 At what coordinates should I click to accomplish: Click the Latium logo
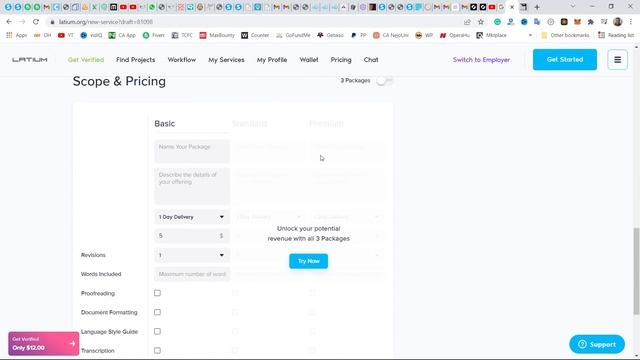[x=30, y=60]
